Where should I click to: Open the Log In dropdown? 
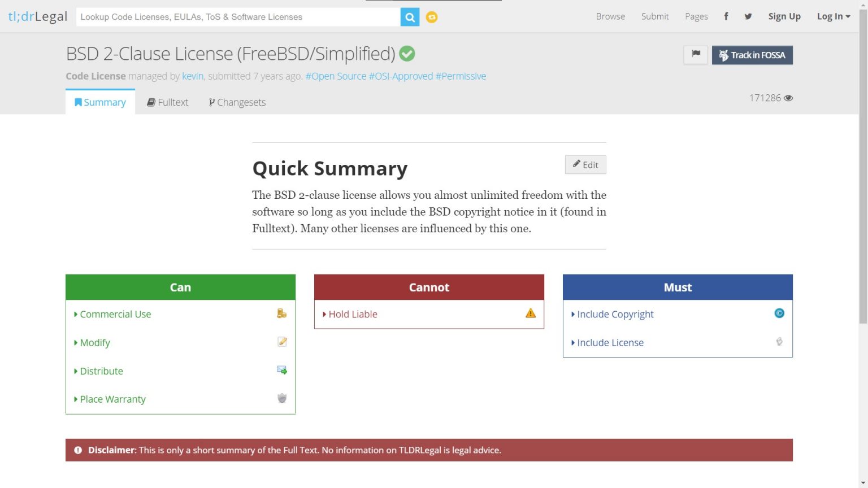[833, 16]
